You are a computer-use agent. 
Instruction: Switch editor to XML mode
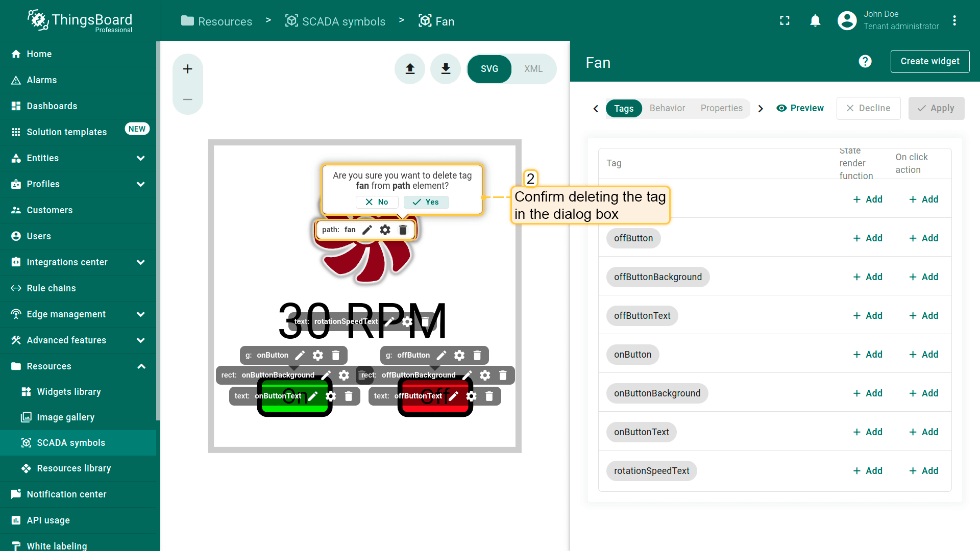coord(533,69)
